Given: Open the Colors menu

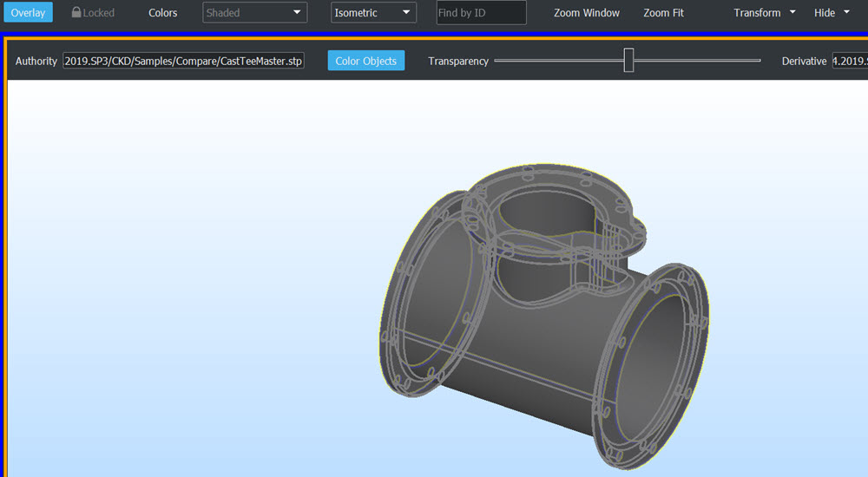Looking at the screenshot, I should pos(162,13).
